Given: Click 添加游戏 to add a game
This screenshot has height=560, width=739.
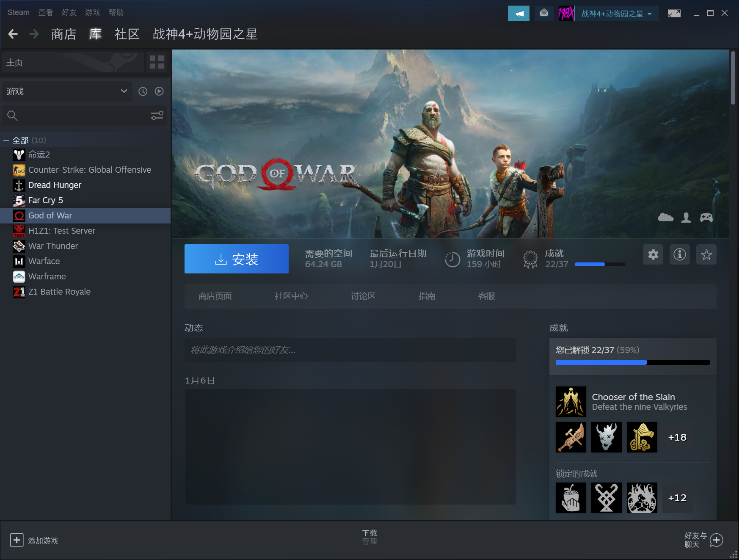Looking at the screenshot, I should [34, 541].
